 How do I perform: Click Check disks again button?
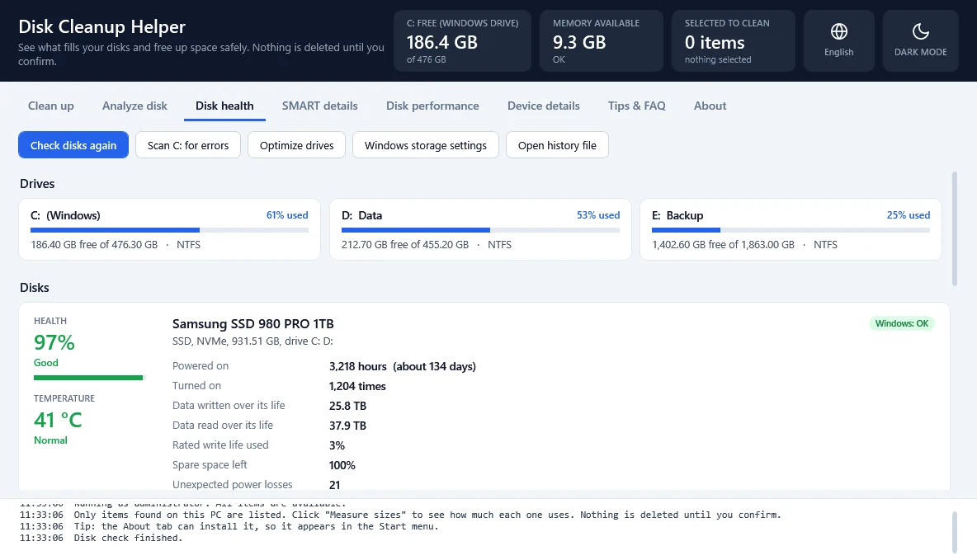point(73,145)
